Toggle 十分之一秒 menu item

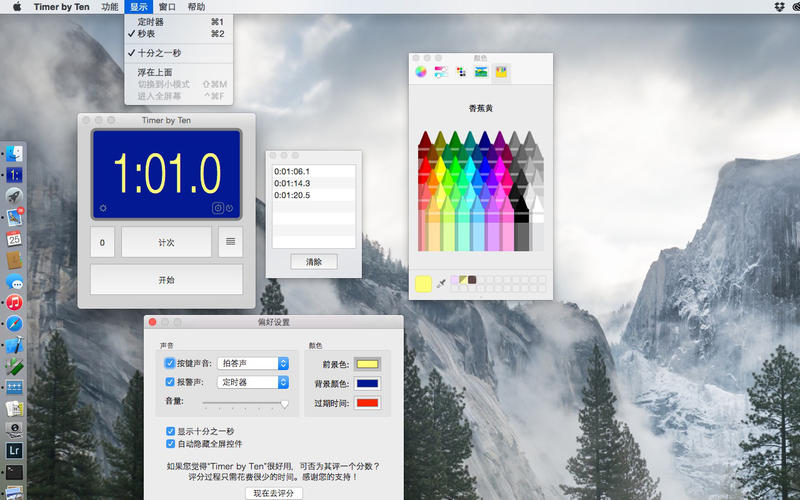coord(179,53)
